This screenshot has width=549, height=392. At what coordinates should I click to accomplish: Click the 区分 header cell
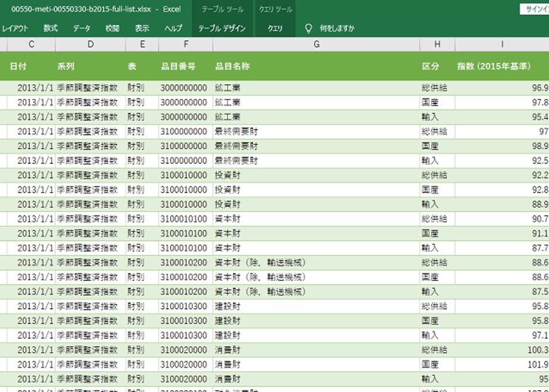pyautogui.click(x=437, y=66)
